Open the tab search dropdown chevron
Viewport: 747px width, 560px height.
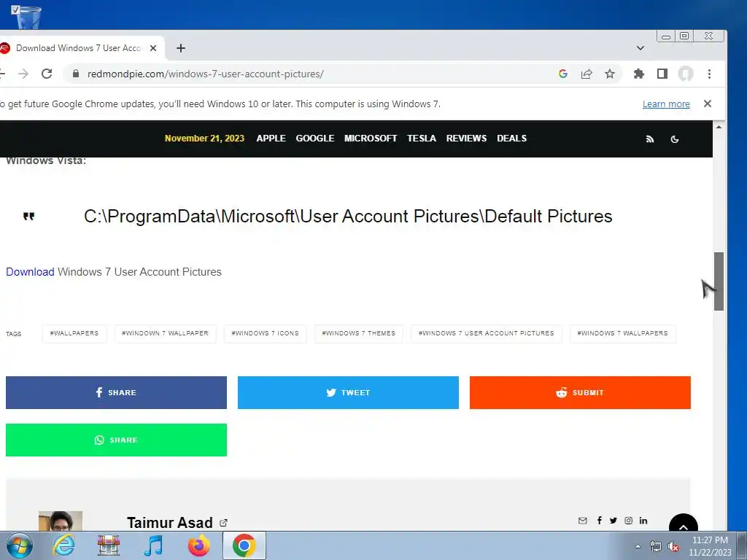tap(640, 48)
